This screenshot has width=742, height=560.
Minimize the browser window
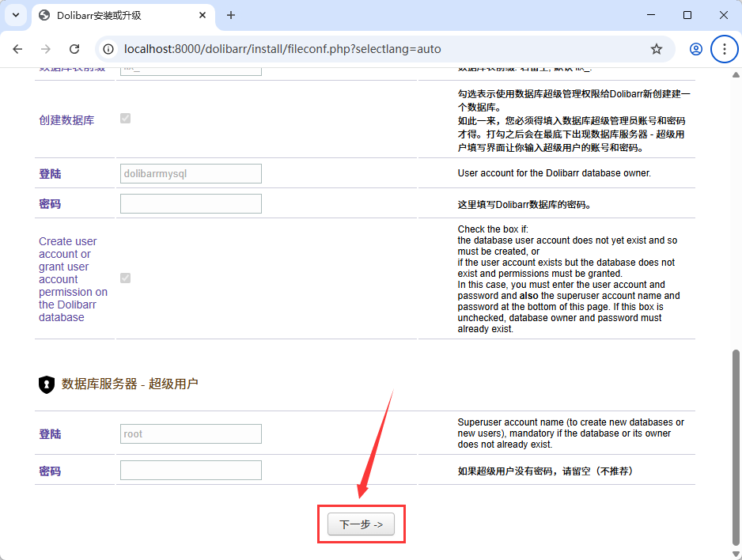651,15
